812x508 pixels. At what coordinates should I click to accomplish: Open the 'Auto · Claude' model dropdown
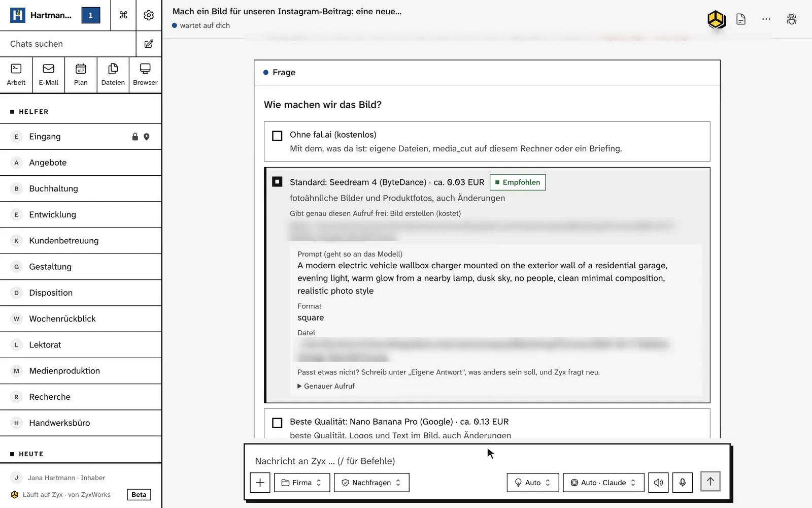(x=603, y=483)
